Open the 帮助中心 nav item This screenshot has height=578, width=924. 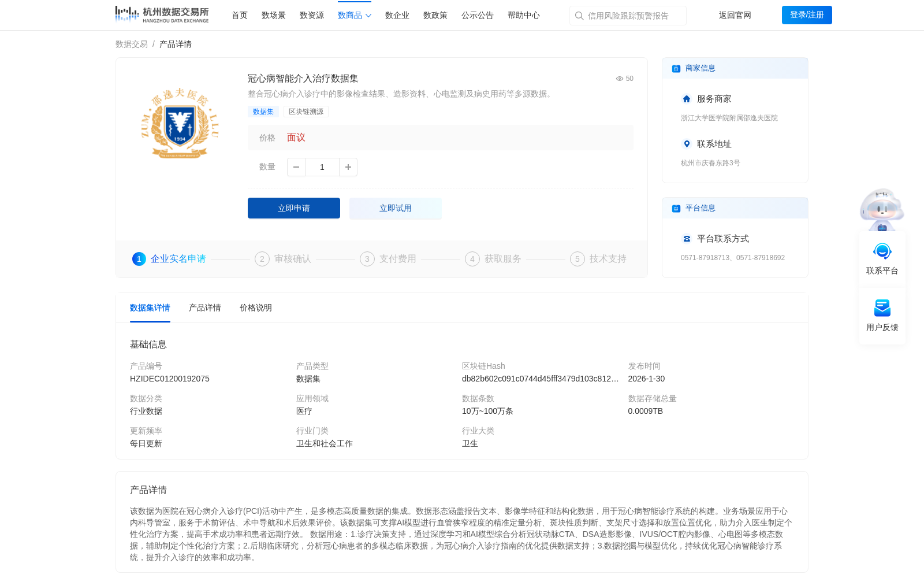pyautogui.click(x=524, y=16)
